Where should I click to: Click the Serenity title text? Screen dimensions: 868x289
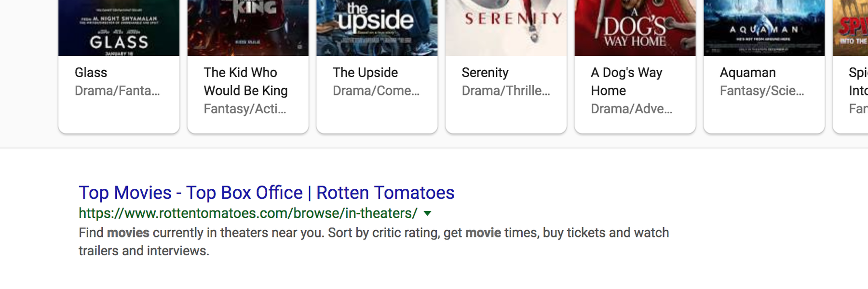(x=485, y=72)
